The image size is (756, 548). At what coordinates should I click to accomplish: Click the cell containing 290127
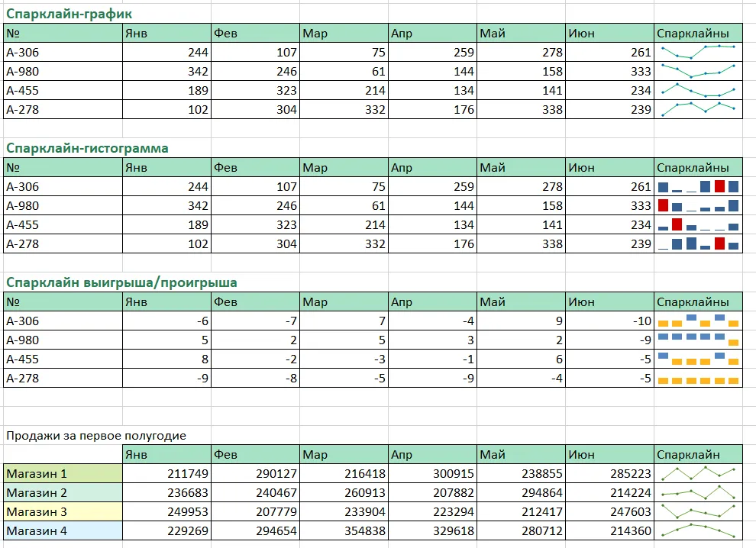tap(256, 473)
